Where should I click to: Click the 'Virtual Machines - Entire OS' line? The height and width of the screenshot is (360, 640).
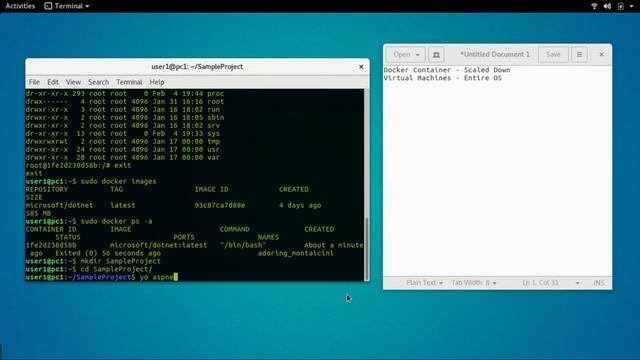[442, 78]
